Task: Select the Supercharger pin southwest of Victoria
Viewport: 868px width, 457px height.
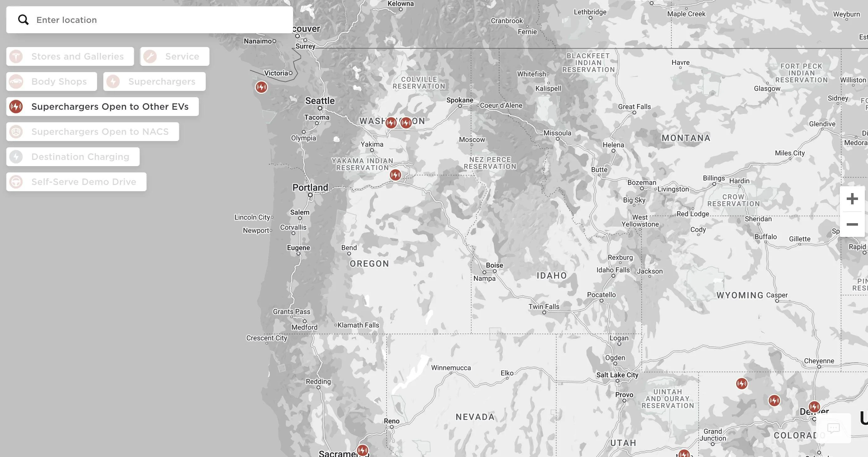Action: pyautogui.click(x=261, y=87)
